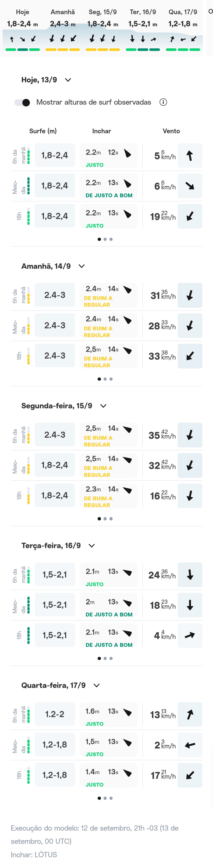Click second pagination dot under today's table
The height and width of the screenshot is (868, 213).
tap(105, 239)
